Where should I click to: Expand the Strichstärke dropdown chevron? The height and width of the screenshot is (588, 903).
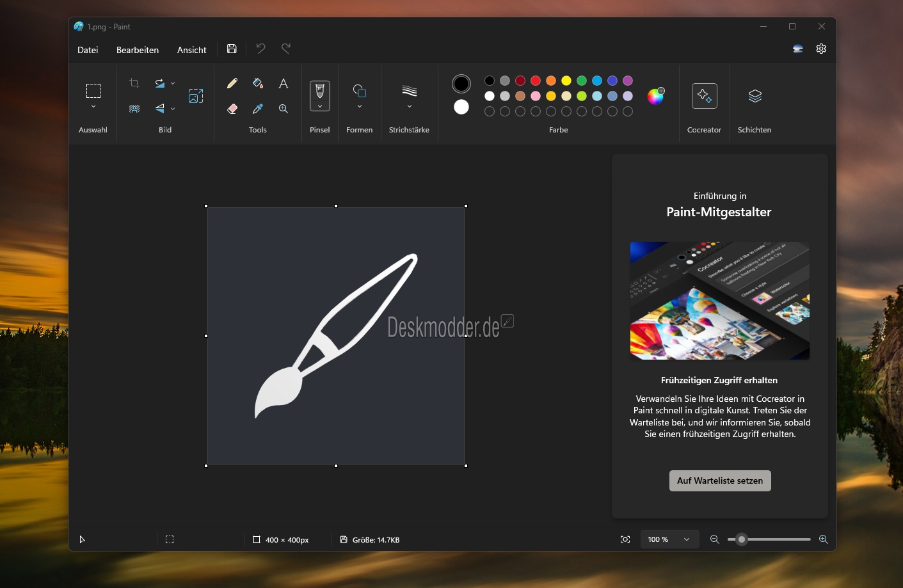coord(410,107)
